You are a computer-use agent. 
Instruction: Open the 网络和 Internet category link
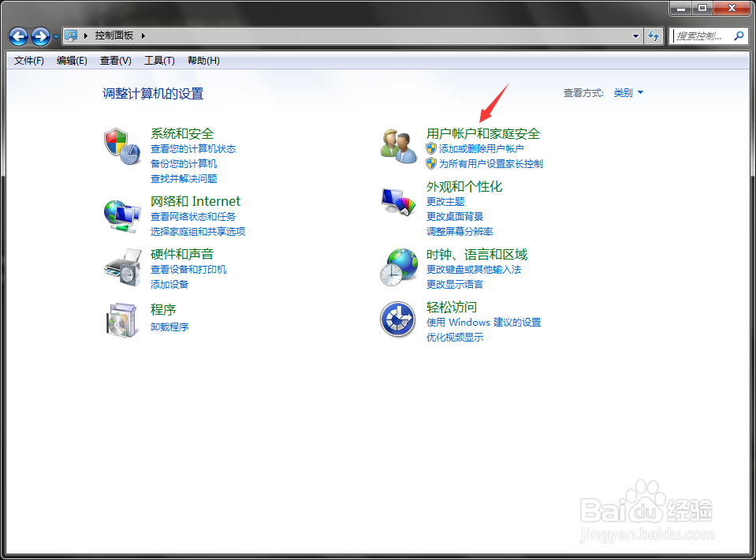pos(196,201)
